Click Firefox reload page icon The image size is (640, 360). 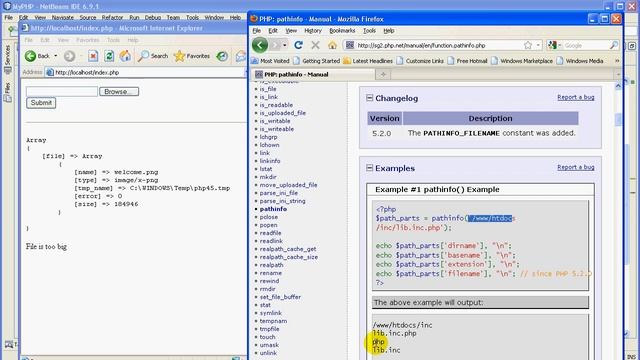pos(298,45)
